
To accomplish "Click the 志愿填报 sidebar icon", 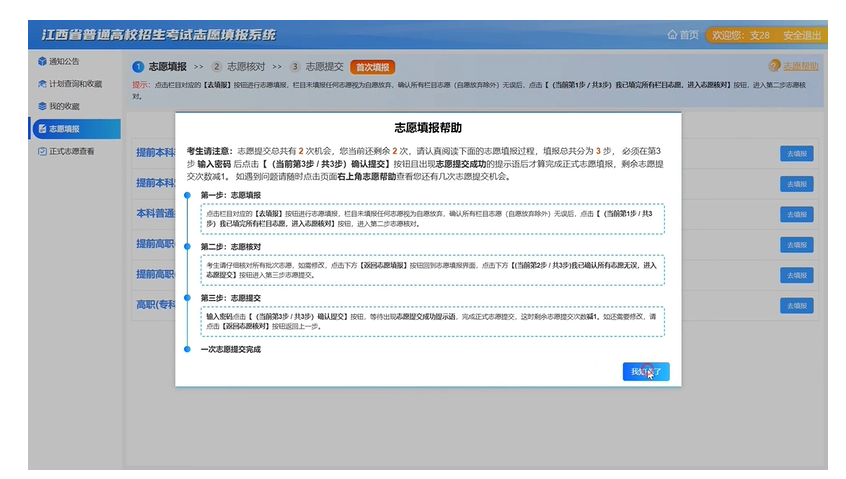I will point(41,129).
